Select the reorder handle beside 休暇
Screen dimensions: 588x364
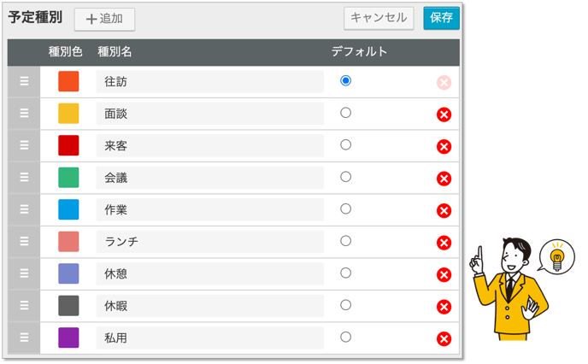pyautogui.click(x=24, y=306)
